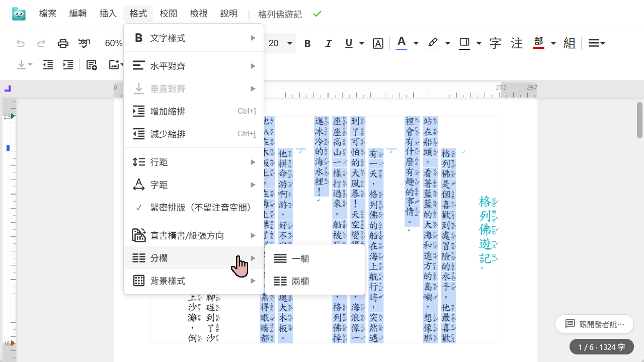Open the 檔案 menu
Screen dimensions: 644x362
48,14
